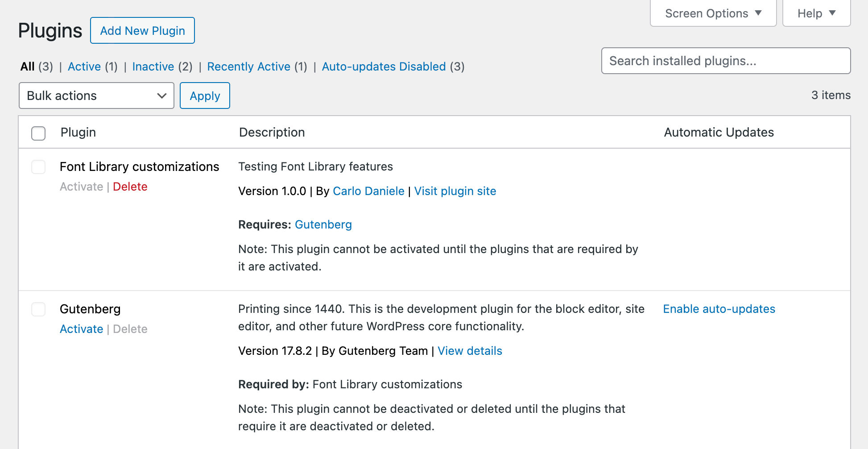
Task: Check the Gutenberg plugin checkbox
Action: click(x=38, y=310)
